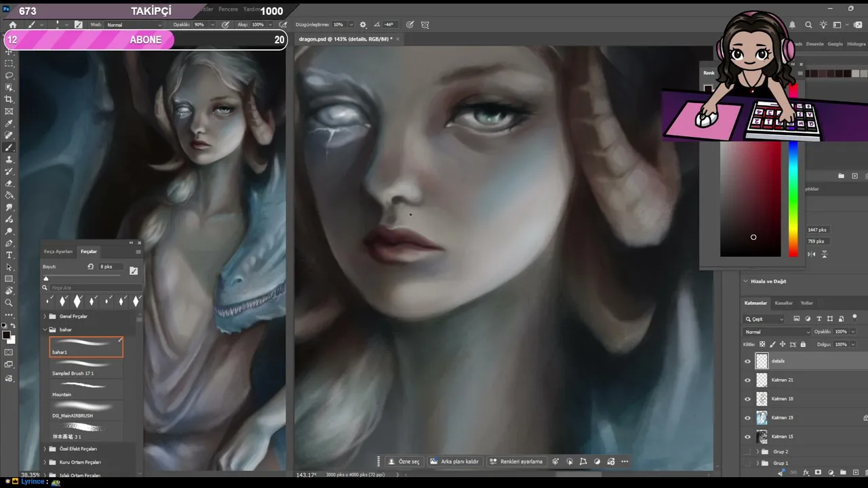This screenshot has height=488, width=868.
Task: Open the search icon in top bar
Action: [x=808, y=25]
